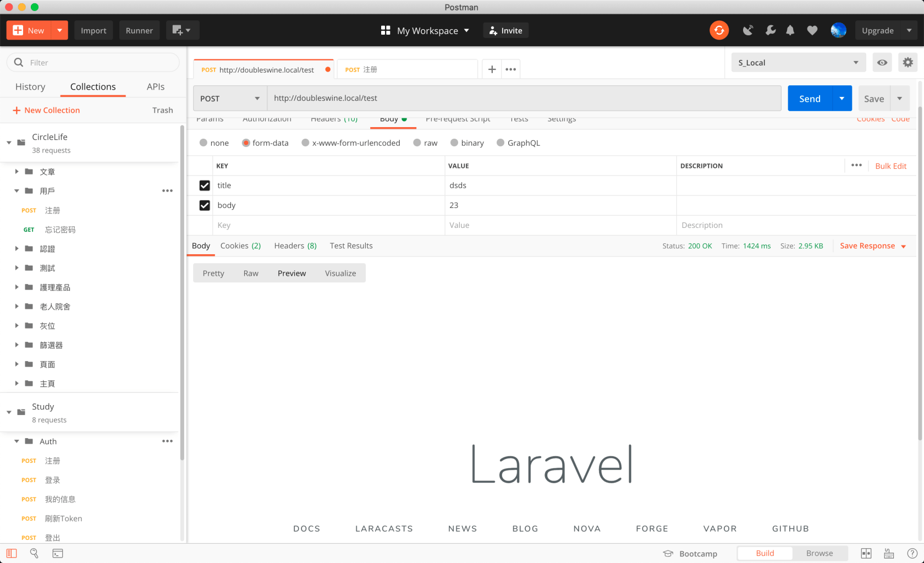This screenshot has width=924, height=563.
Task: Click the sidebar vertical scrollbar
Action: 183,292
